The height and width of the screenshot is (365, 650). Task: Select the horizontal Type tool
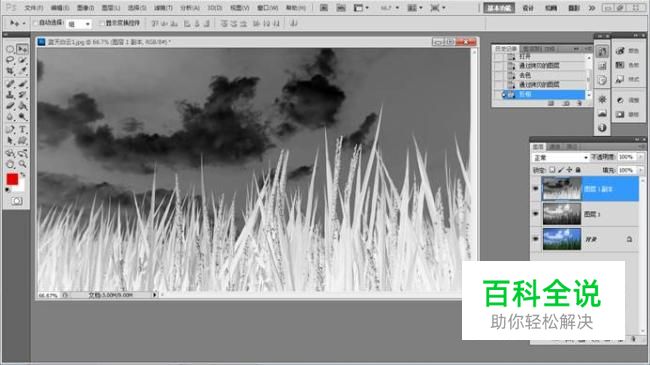click(x=22, y=129)
